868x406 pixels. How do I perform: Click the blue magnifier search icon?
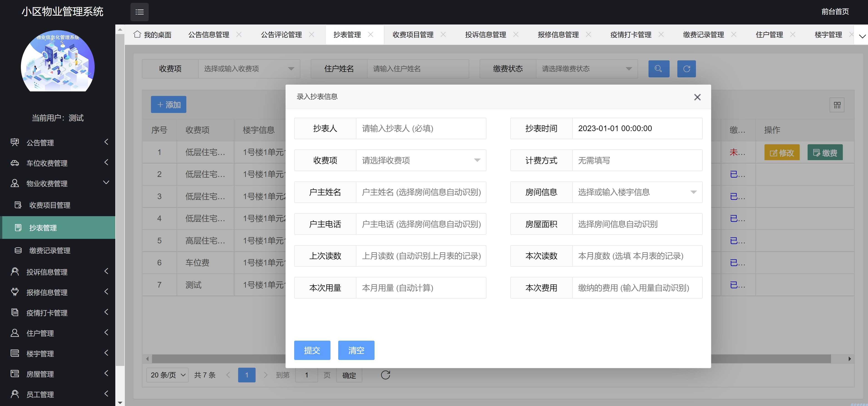659,69
